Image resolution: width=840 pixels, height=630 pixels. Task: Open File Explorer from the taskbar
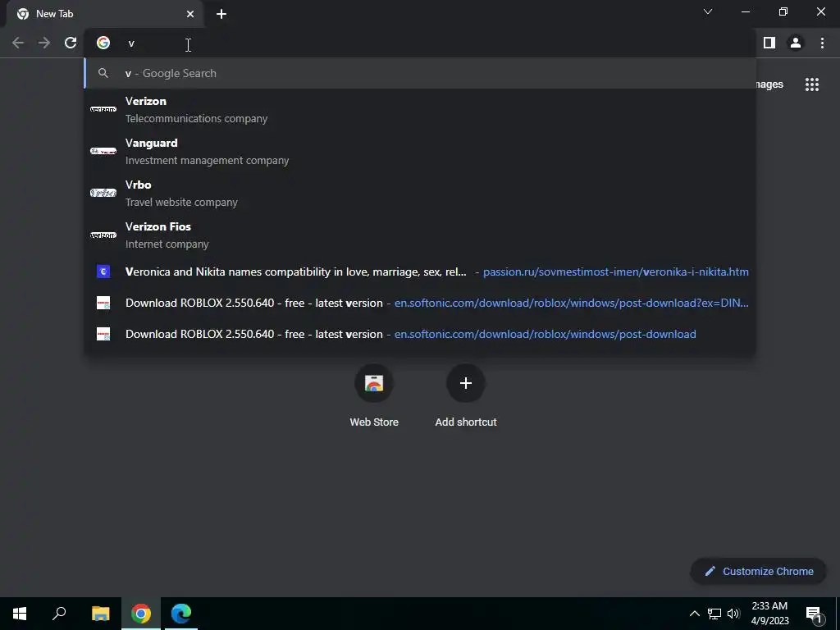coord(101,614)
